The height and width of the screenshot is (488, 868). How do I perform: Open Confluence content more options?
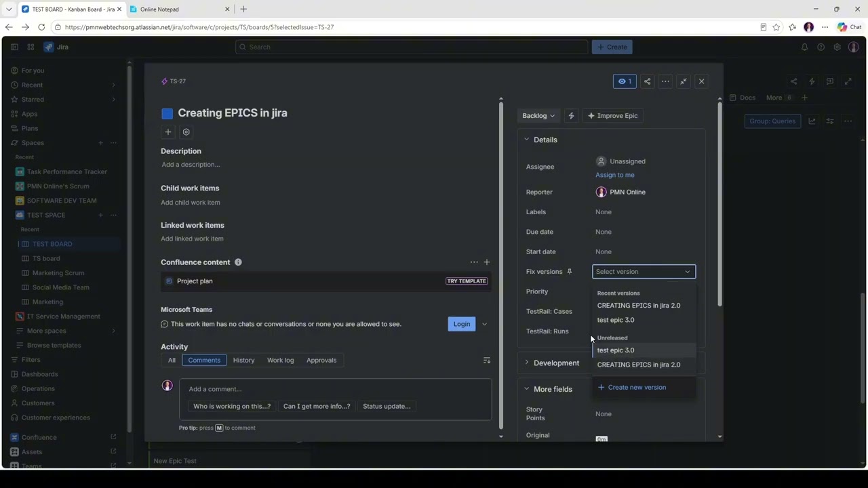[474, 262]
